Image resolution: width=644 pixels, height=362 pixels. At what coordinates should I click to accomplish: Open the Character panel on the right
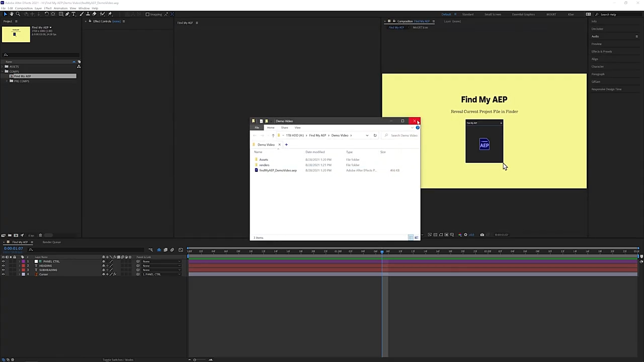598,66
